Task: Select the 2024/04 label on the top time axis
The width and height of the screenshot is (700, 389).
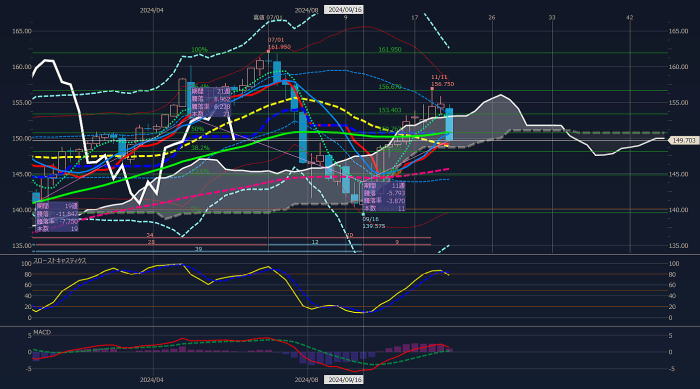Action: coord(151,10)
